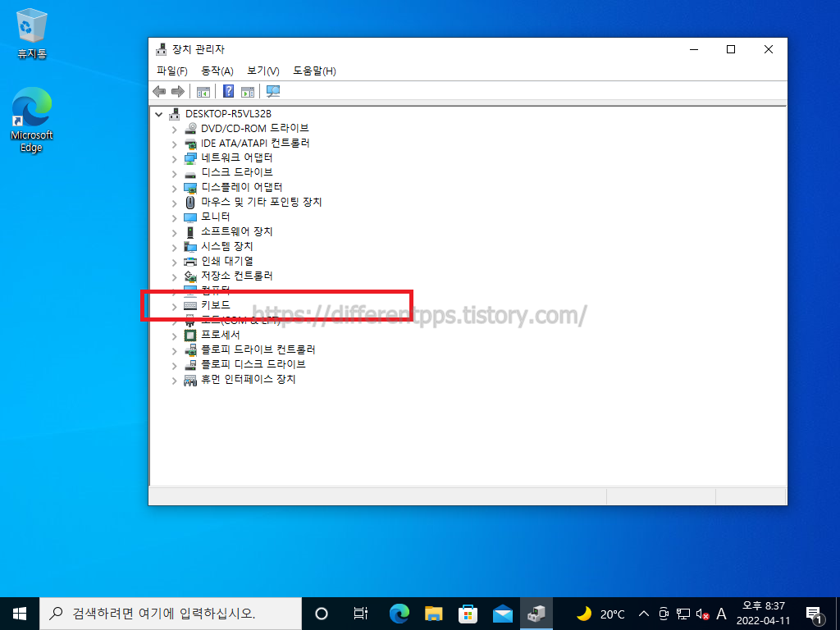
Task: Select the computer icon next to DESKTOP-R5VL32B
Action: pos(175,113)
